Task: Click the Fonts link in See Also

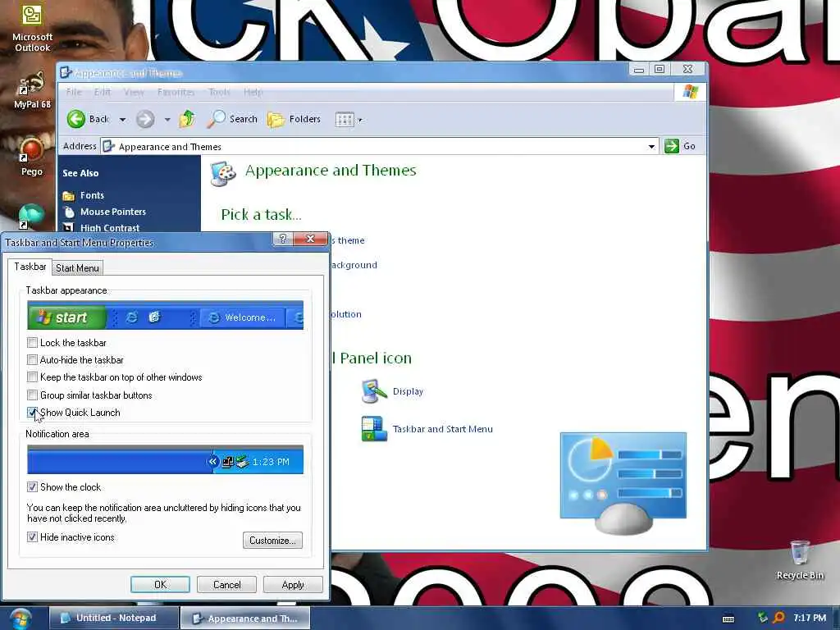Action: (92, 195)
